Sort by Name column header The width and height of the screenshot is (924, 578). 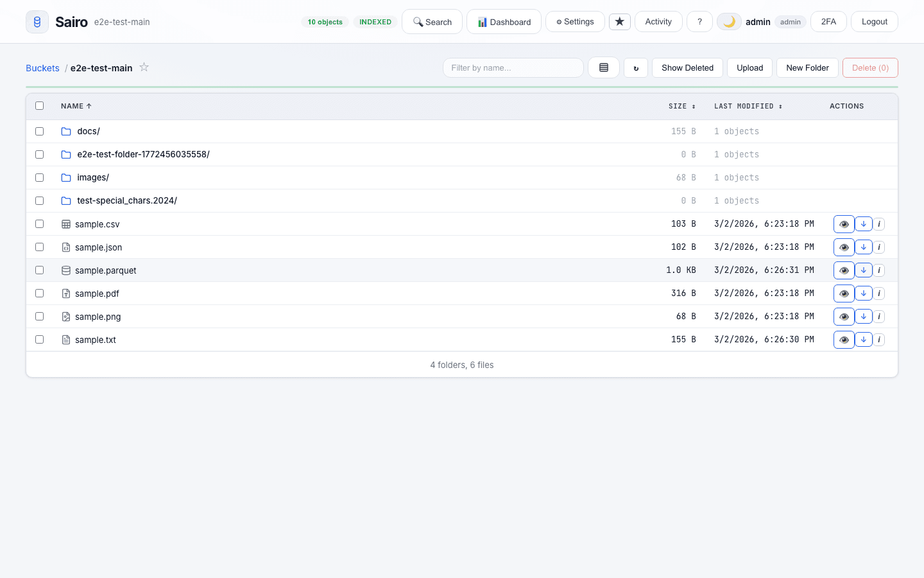(76, 106)
